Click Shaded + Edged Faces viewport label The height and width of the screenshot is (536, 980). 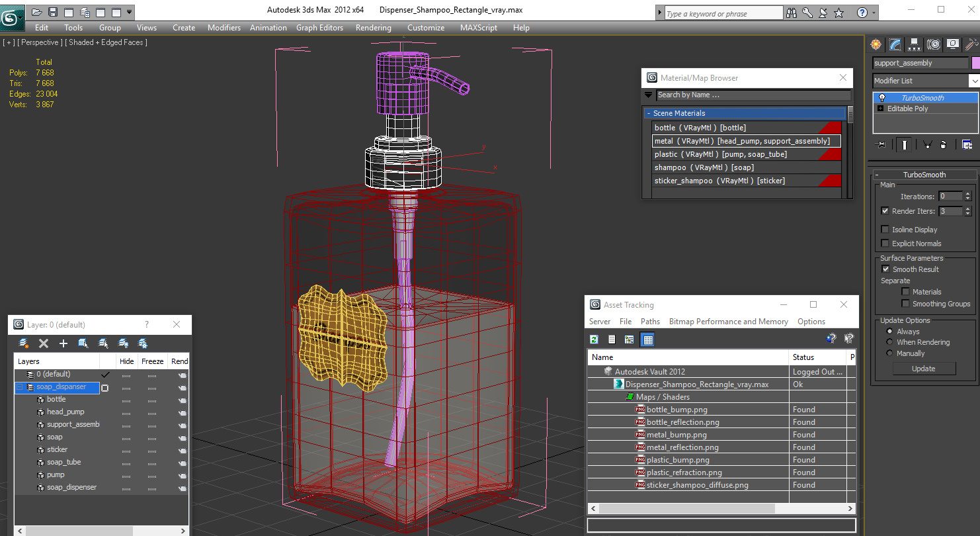click(106, 42)
